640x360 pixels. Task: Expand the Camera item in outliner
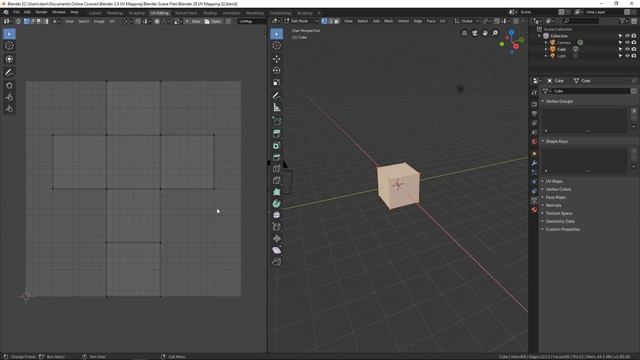pos(546,42)
